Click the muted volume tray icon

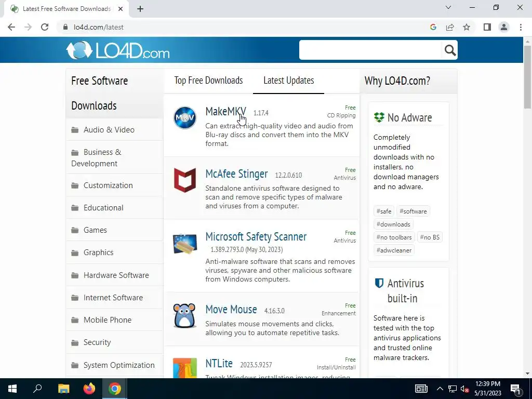(464, 389)
